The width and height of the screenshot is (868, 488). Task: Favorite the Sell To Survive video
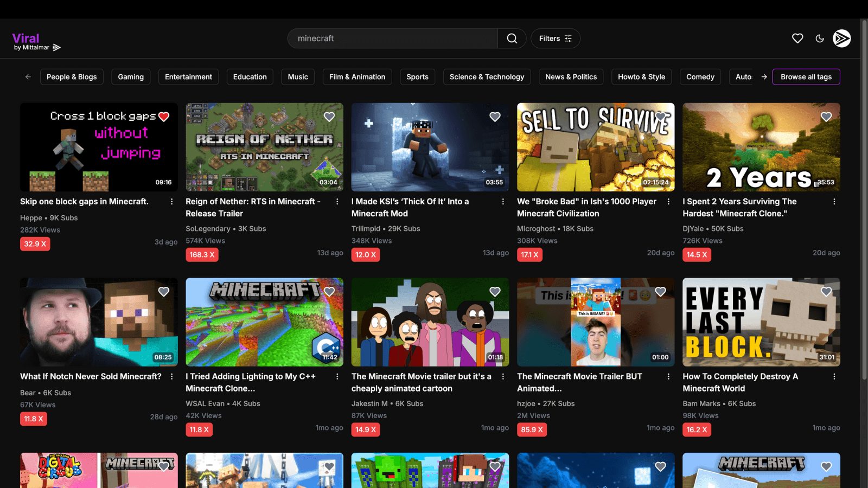pyautogui.click(x=660, y=117)
